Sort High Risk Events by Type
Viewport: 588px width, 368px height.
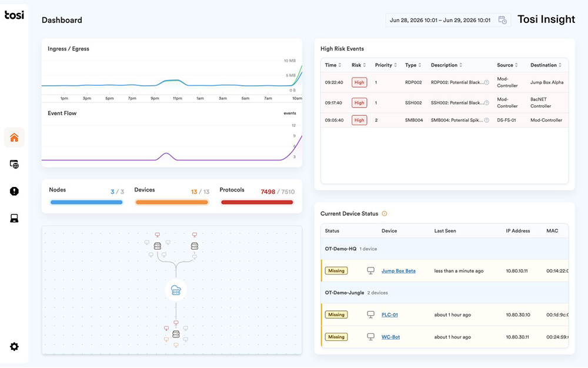413,65
